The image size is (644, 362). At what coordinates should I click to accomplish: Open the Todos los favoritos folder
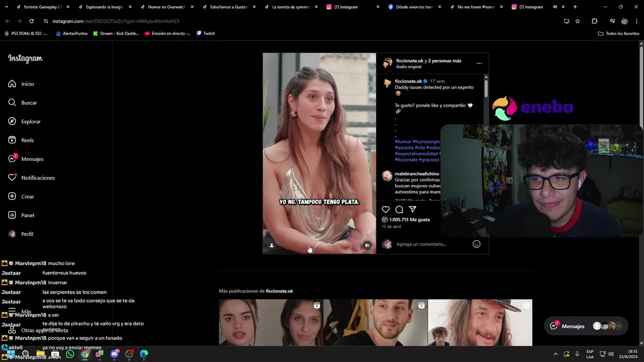tap(618, 33)
